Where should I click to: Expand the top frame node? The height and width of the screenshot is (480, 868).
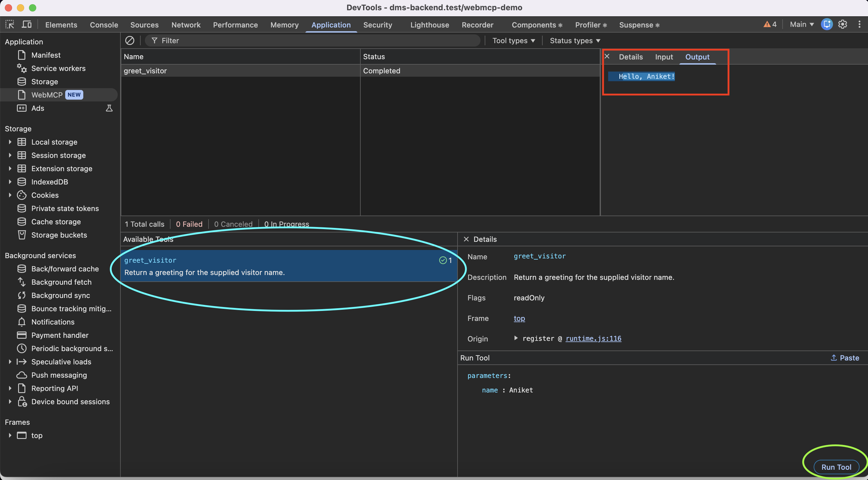(10, 435)
